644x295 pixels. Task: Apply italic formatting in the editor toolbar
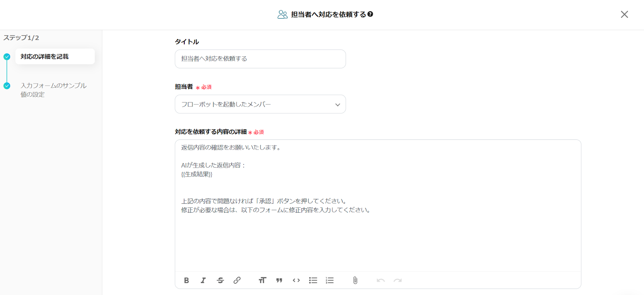pyautogui.click(x=203, y=281)
